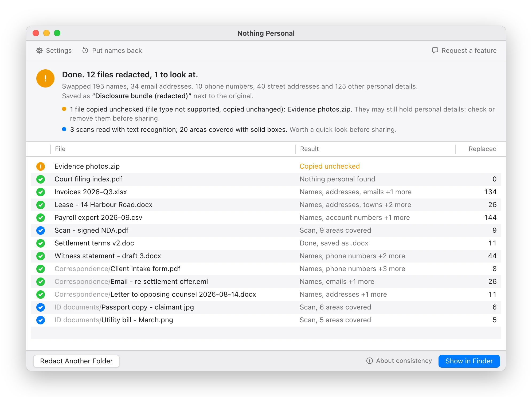The width and height of the screenshot is (532, 397).
Task: Click the green check for Letter to opposing counsel
Action: [41, 295]
